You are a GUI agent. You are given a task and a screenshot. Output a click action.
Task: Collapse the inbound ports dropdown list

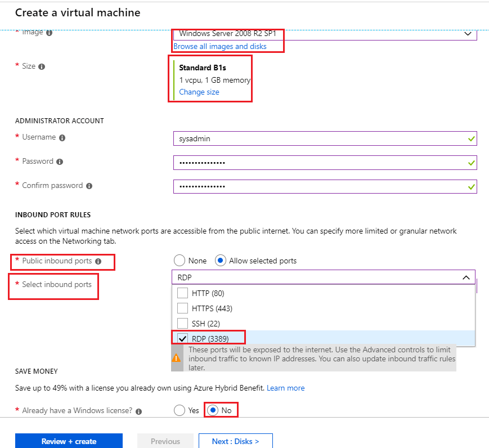pyautogui.click(x=466, y=277)
